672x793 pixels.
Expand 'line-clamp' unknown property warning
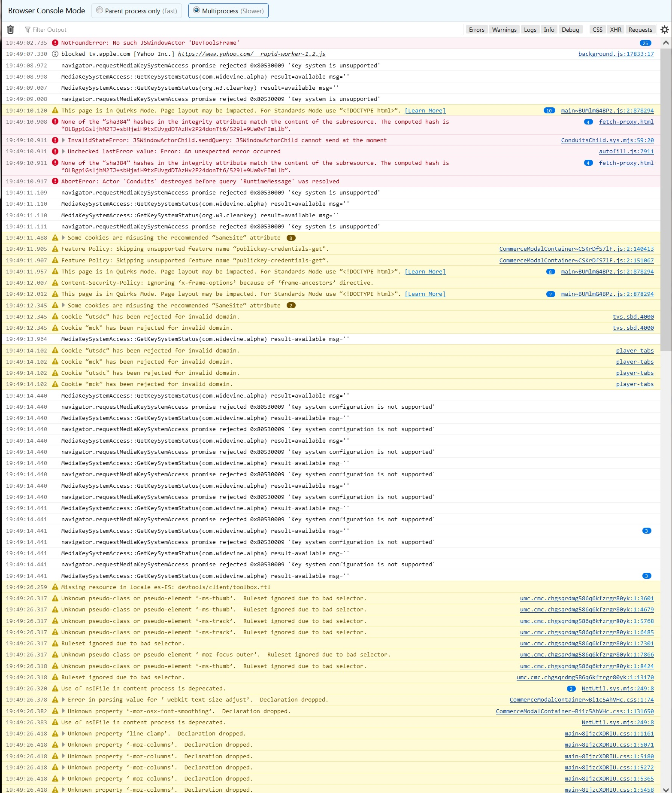click(x=64, y=734)
